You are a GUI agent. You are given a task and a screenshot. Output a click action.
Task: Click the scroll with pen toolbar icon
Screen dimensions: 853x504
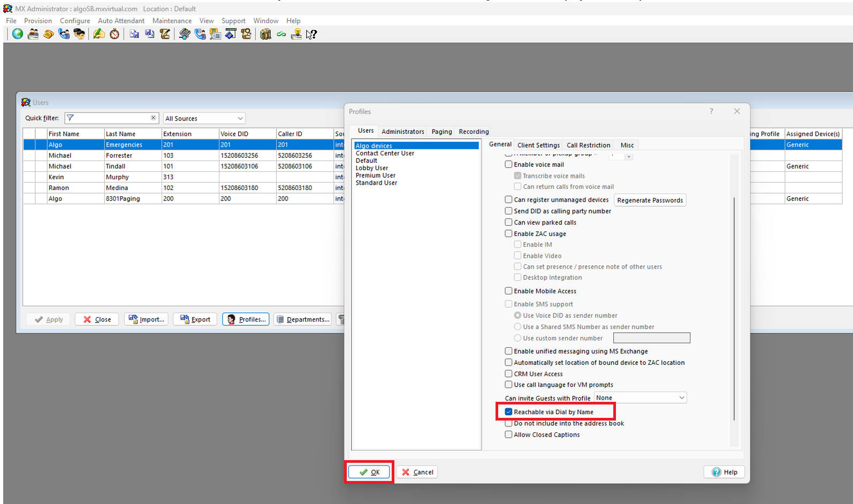(x=165, y=34)
